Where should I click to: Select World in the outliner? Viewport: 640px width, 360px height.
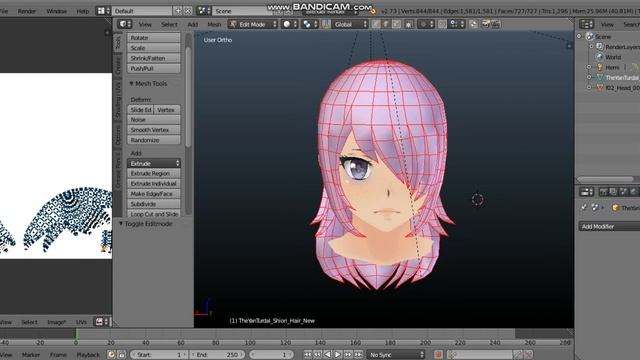[613, 57]
